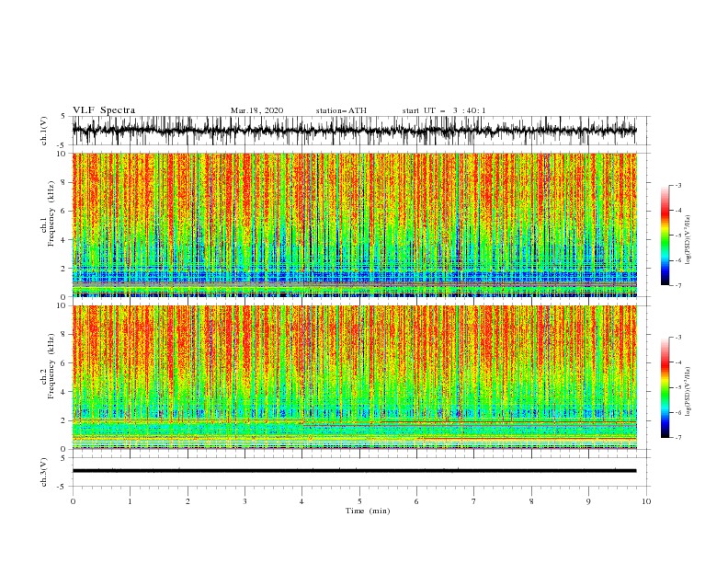
Task: Click the date 'Mar.18, 2020'
Action: click(256, 110)
